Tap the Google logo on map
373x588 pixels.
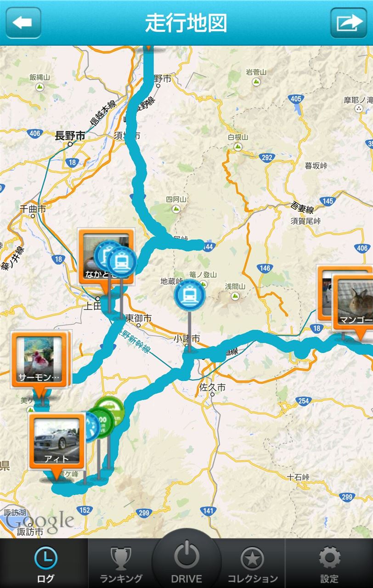coord(40,520)
